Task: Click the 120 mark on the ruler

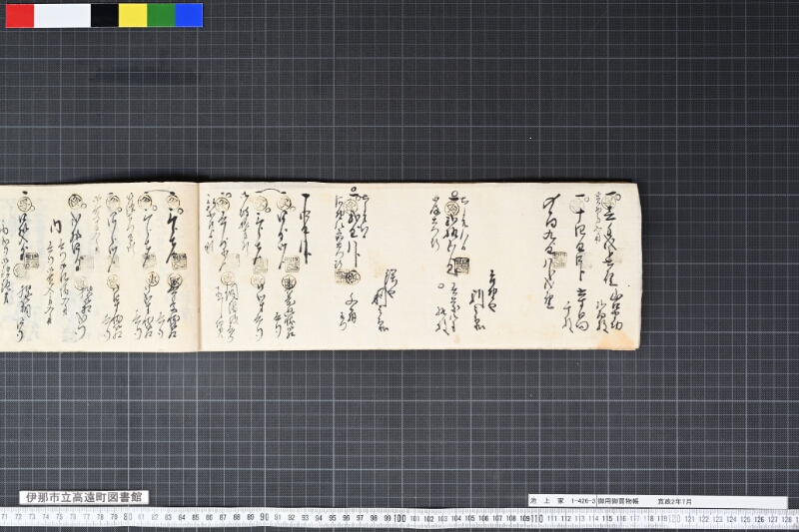Action: point(675,519)
